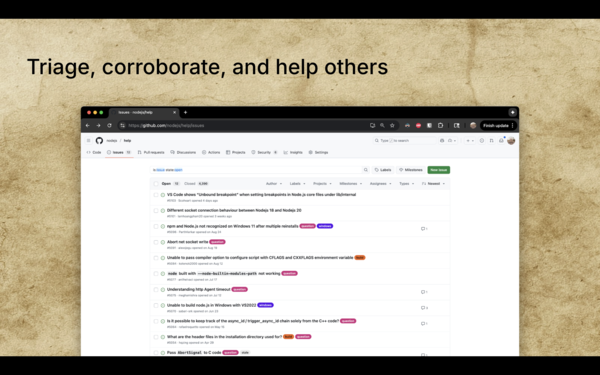The width and height of the screenshot is (600, 375).
Task: Open comments on async_id chain issue
Action: pos(424,324)
